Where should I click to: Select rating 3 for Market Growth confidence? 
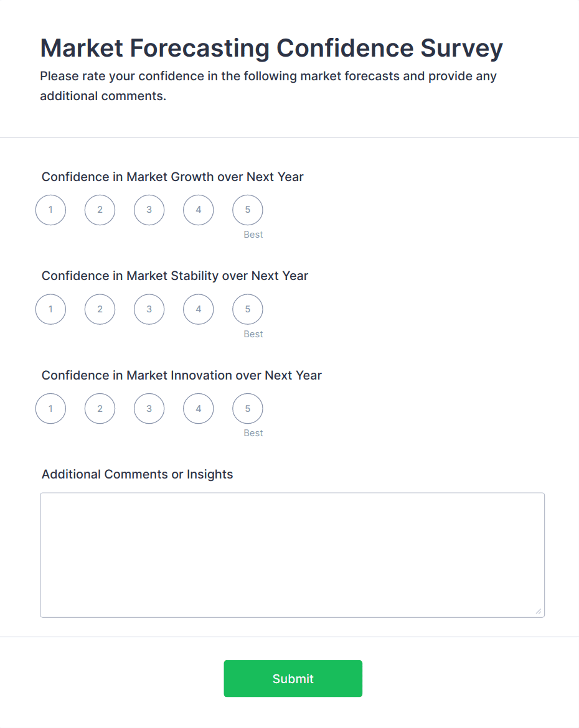[x=149, y=210]
